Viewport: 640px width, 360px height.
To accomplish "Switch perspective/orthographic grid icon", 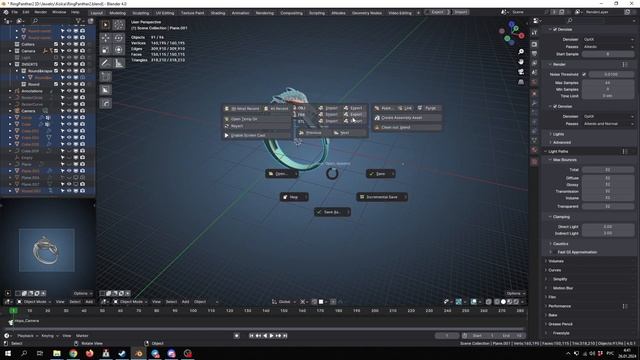I will 521,82.
